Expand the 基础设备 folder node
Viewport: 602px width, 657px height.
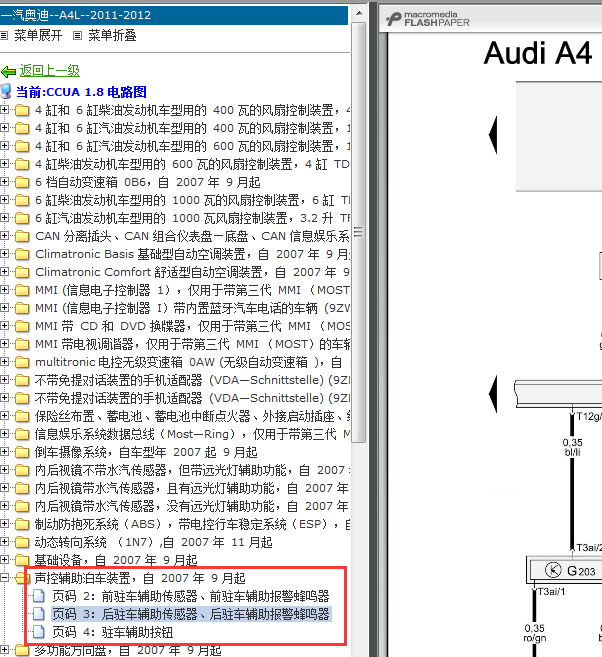[4, 560]
